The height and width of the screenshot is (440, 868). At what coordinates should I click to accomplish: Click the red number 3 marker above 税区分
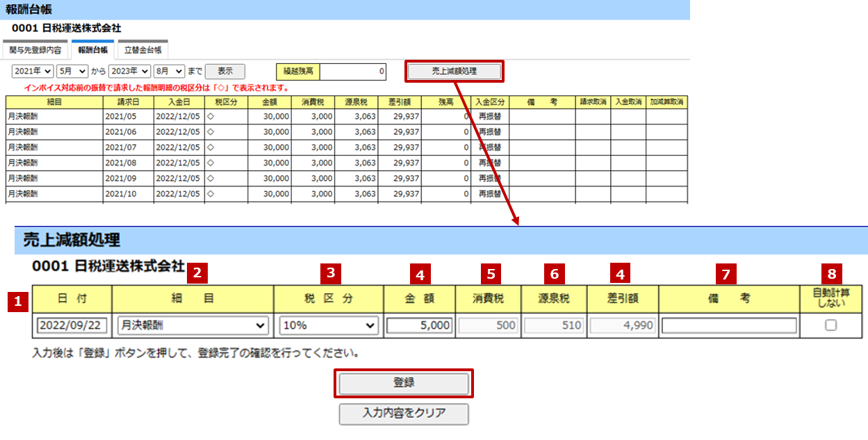331,274
